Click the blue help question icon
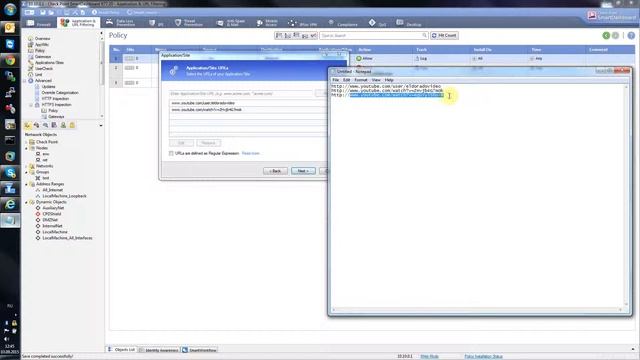Screen dimensions: 640x360 (x=631, y=36)
